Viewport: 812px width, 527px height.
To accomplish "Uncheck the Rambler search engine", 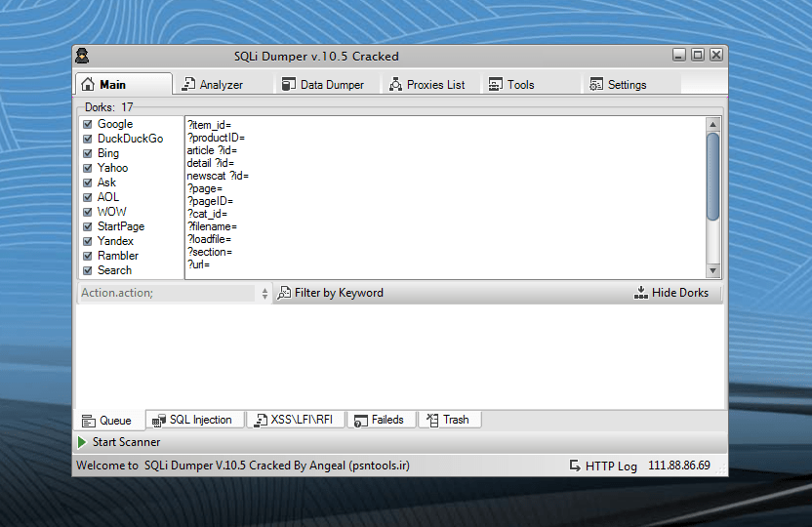I will (88, 256).
